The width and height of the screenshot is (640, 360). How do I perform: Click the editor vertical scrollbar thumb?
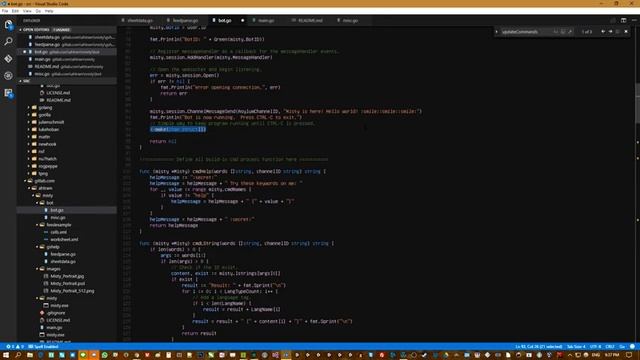click(637, 103)
